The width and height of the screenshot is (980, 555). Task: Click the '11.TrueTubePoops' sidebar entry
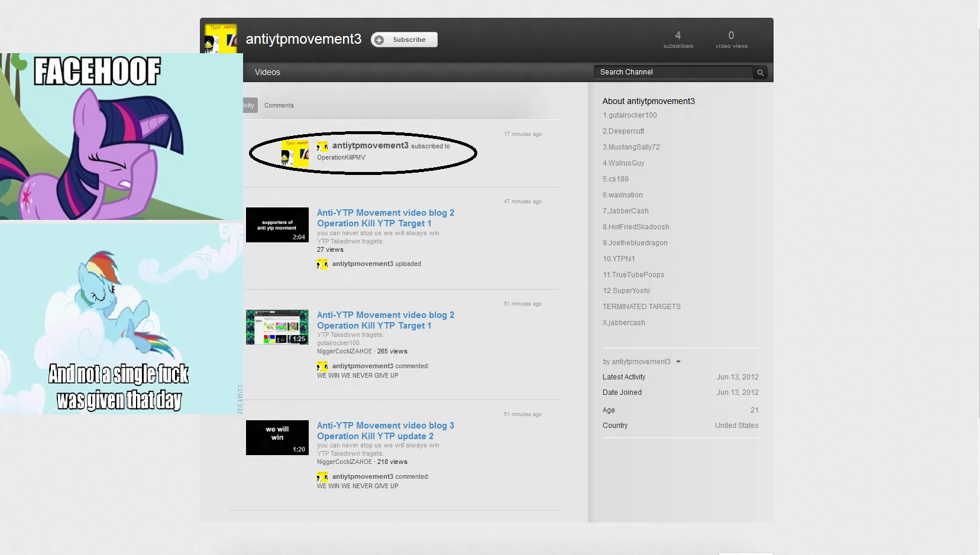point(633,275)
